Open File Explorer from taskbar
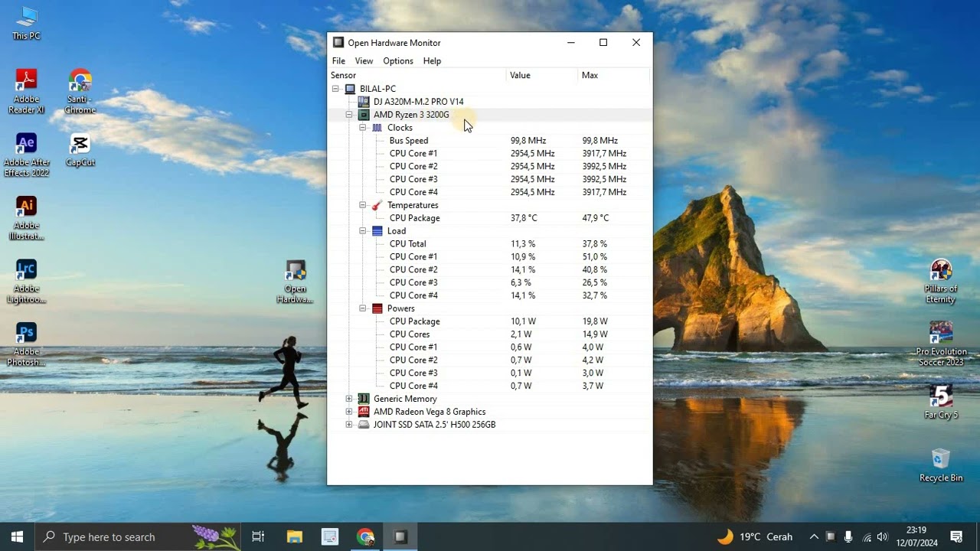Screen dimensions: 980x551 (x=295, y=536)
